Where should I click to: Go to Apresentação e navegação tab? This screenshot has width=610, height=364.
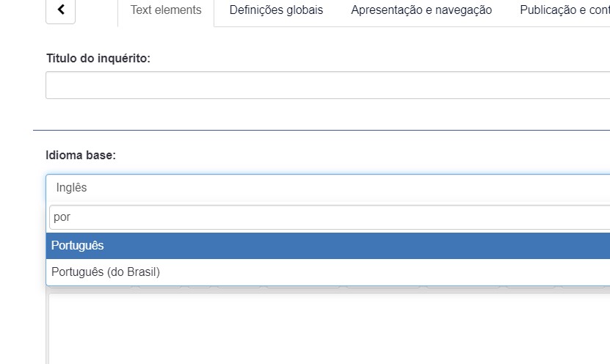point(421,10)
